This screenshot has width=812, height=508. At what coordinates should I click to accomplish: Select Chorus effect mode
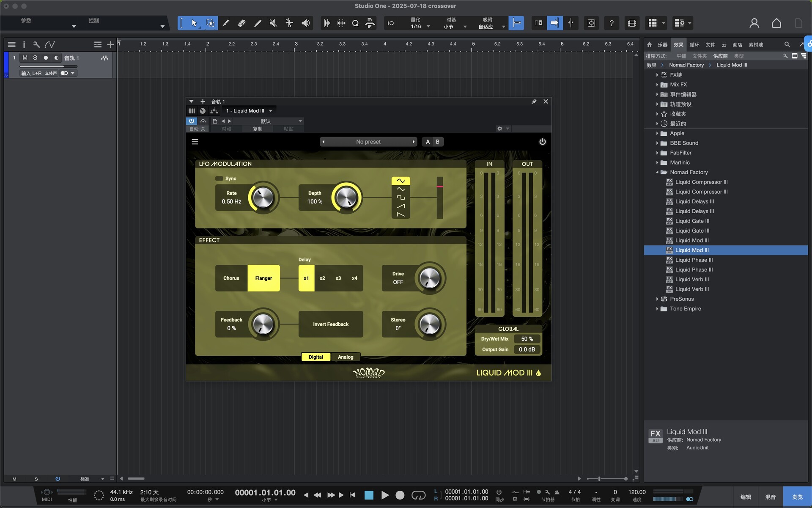click(231, 278)
